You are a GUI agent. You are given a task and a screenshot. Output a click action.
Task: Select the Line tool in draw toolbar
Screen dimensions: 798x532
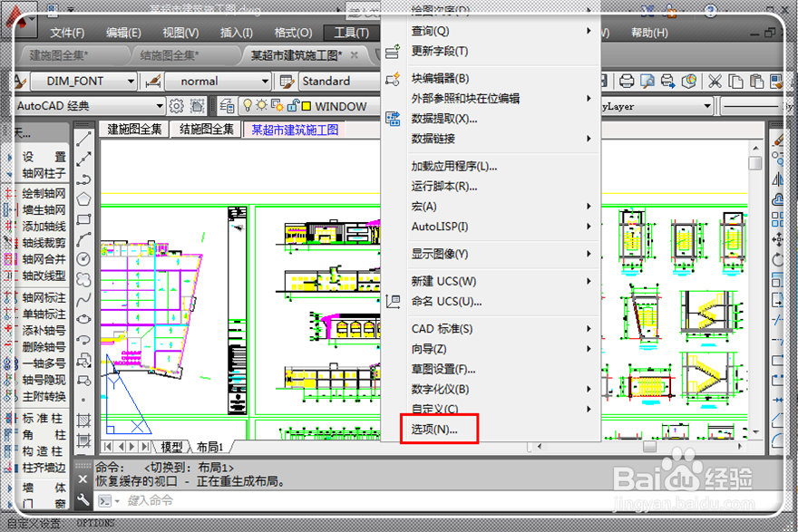[x=84, y=139]
